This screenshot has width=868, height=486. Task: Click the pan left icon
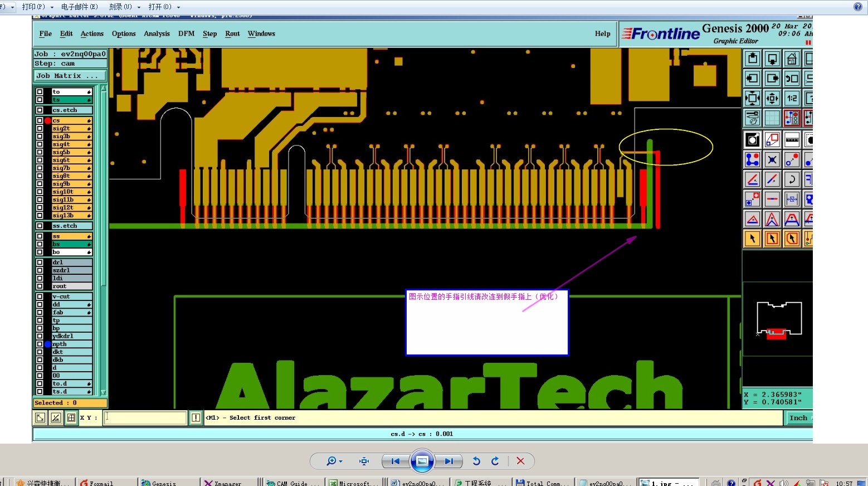(x=753, y=79)
